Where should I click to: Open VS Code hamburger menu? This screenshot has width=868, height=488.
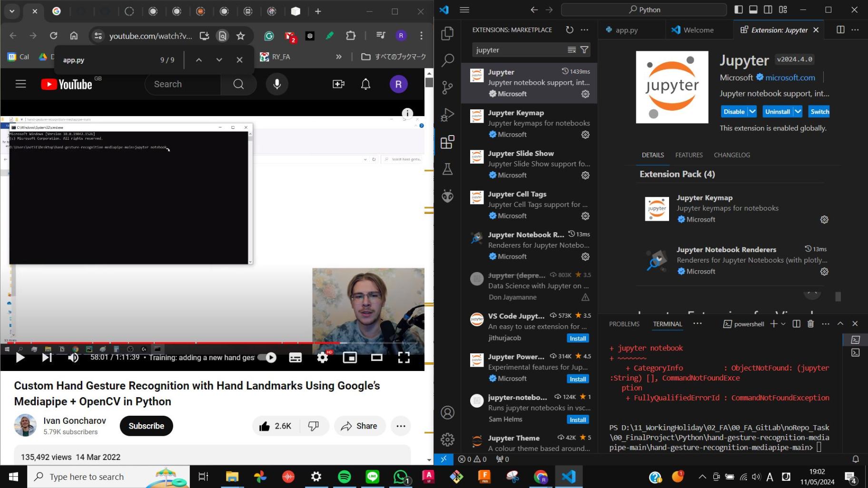(x=464, y=10)
